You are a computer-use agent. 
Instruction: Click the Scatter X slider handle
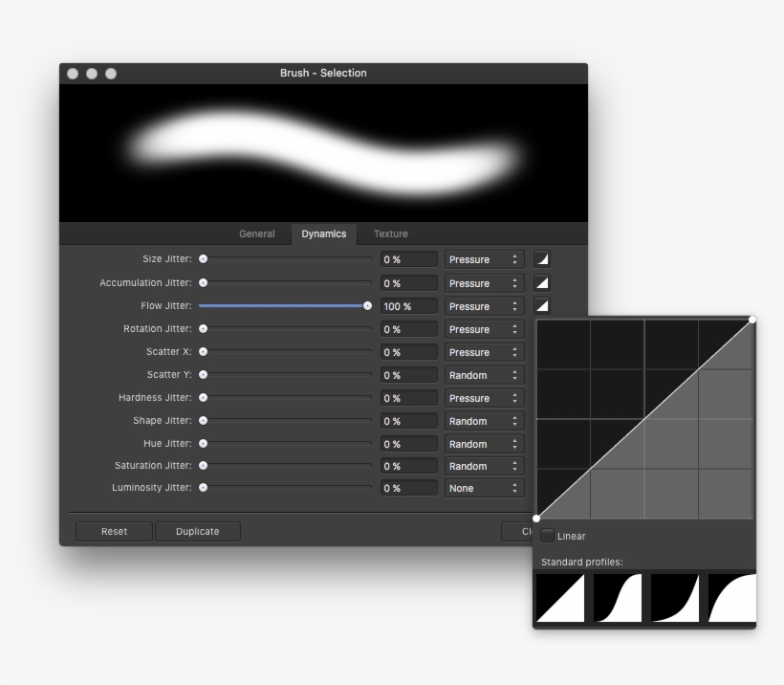(x=203, y=352)
